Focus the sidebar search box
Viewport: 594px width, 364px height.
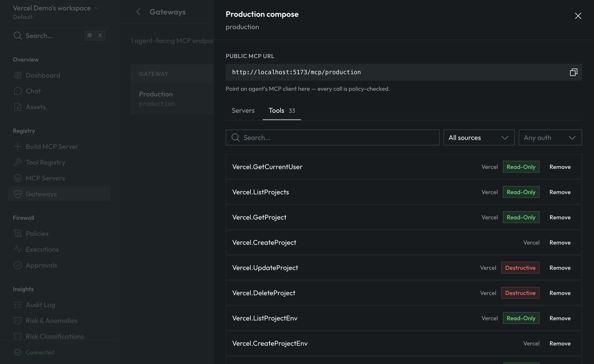point(59,36)
